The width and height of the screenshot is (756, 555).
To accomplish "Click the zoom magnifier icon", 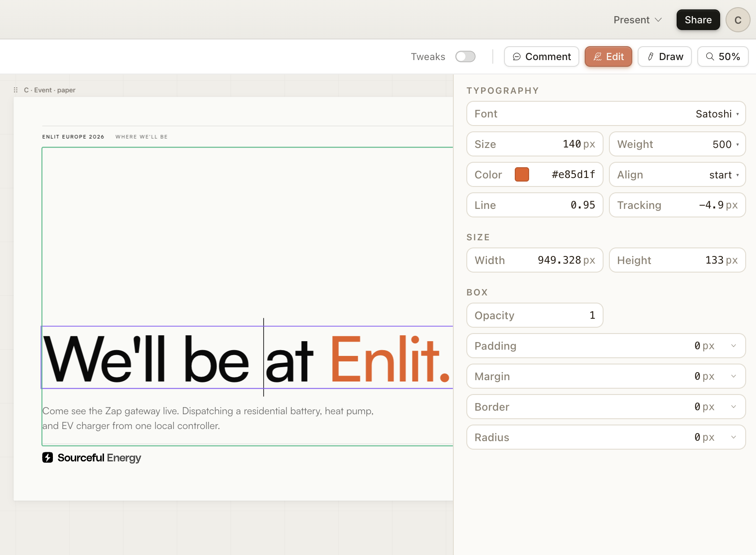I will [x=710, y=56].
